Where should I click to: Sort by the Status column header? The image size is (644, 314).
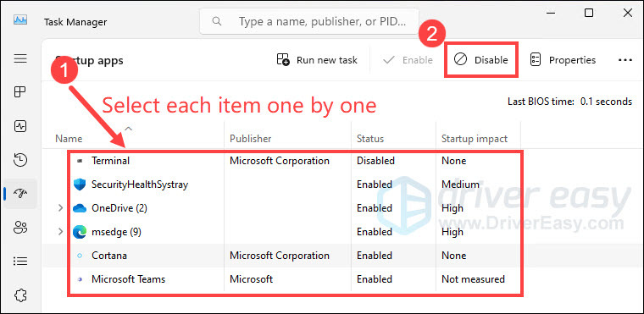click(x=370, y=139)
